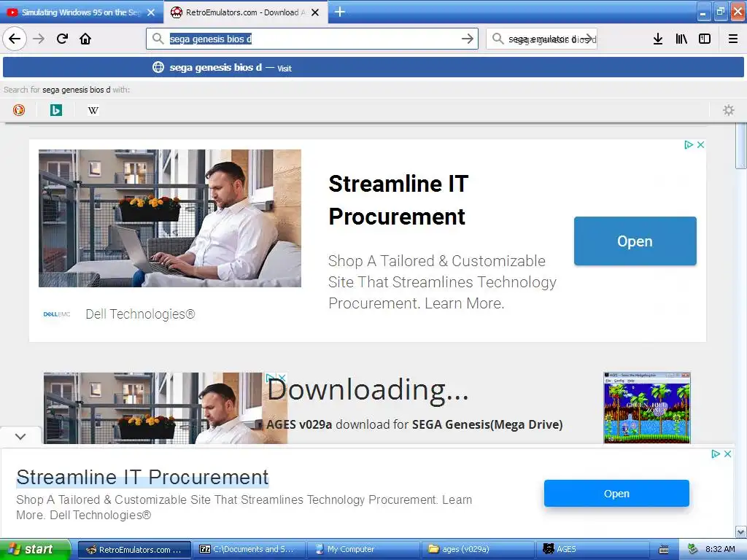Switch to RetroEmulators.com taskbar button

click(x=134, y=549)
